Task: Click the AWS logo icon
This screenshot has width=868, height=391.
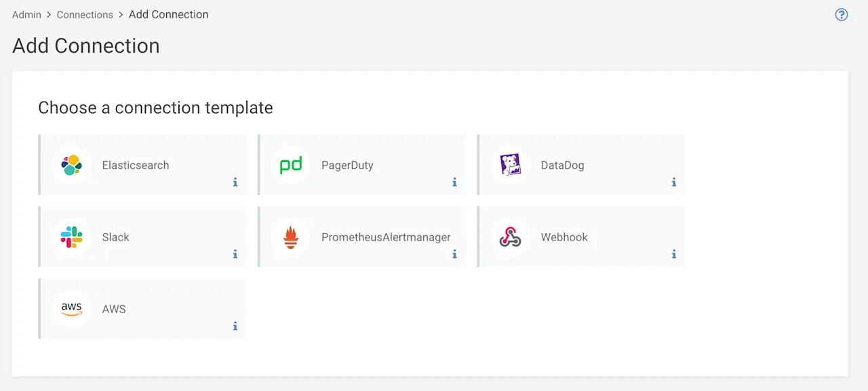Action: tap(72, 308)
